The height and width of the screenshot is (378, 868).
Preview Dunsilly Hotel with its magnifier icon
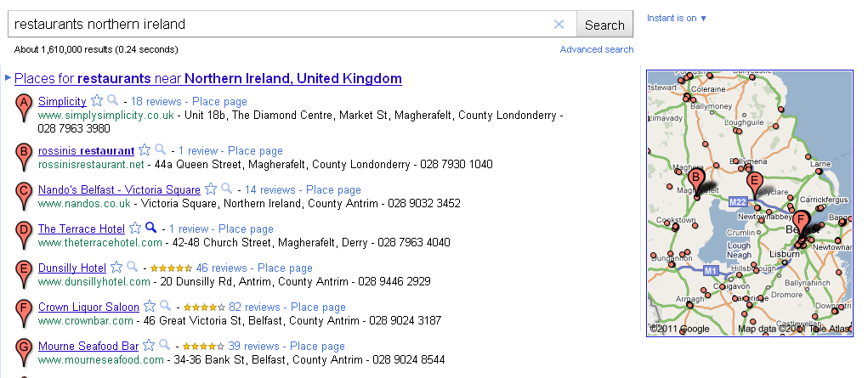[133, 268]
